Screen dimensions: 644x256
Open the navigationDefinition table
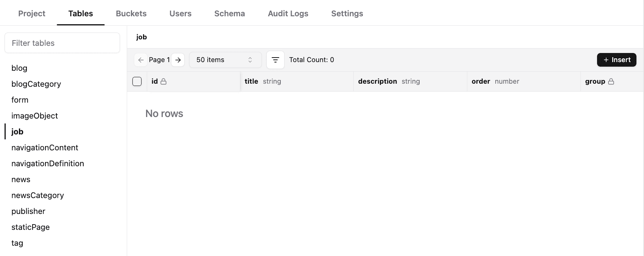click(48, 164)
